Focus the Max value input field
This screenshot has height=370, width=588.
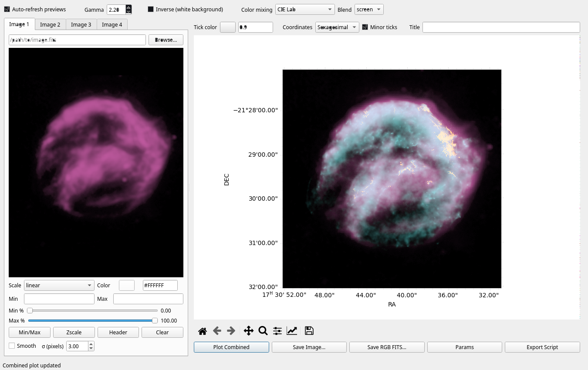coord(148,299)
